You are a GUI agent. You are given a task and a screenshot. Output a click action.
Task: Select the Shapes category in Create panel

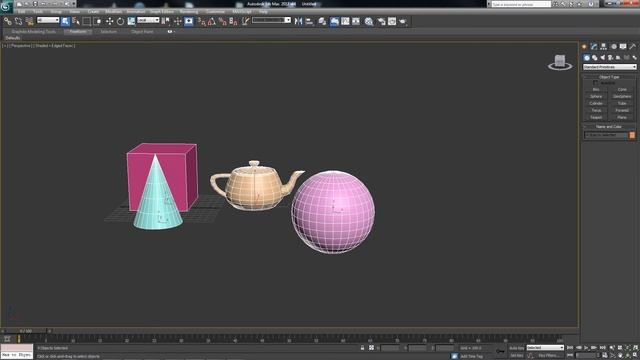click(594, 58)
